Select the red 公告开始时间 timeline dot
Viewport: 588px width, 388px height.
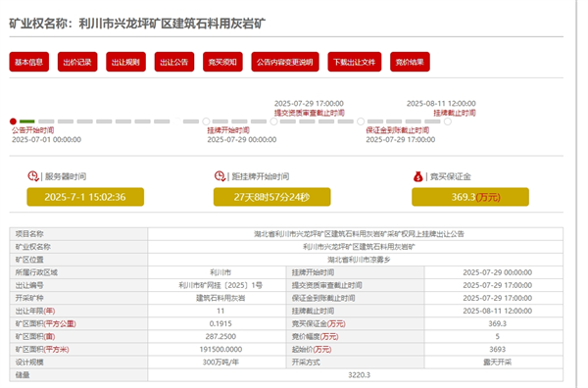pyautogui.click(x=13, y=121)
